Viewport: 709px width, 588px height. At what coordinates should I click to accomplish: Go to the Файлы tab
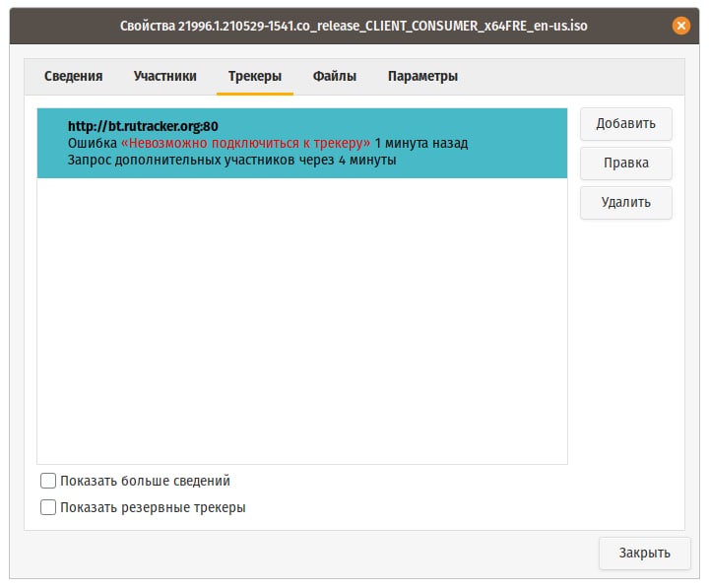pyautogui.click(x=335, y=76)
